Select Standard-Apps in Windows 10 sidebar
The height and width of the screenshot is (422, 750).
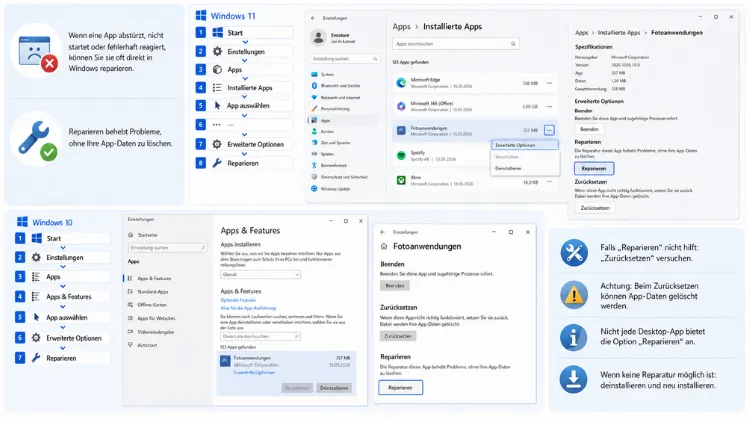(148, 291)
